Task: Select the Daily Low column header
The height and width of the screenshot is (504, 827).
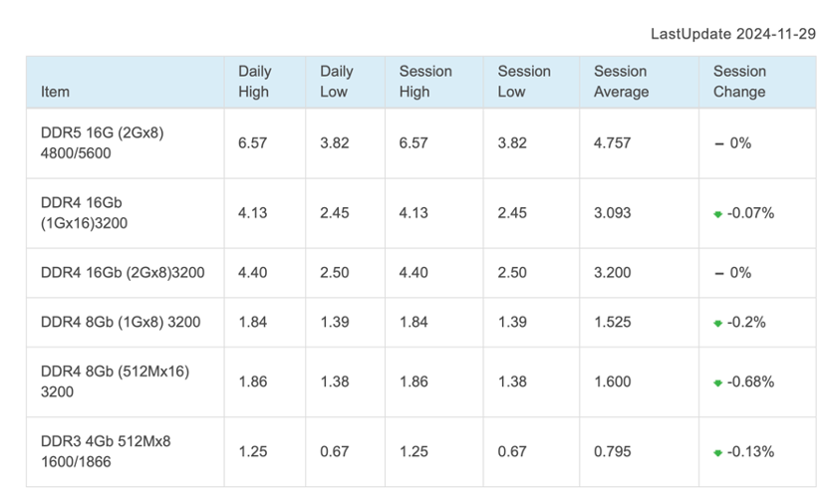Action: coord(337,82)
